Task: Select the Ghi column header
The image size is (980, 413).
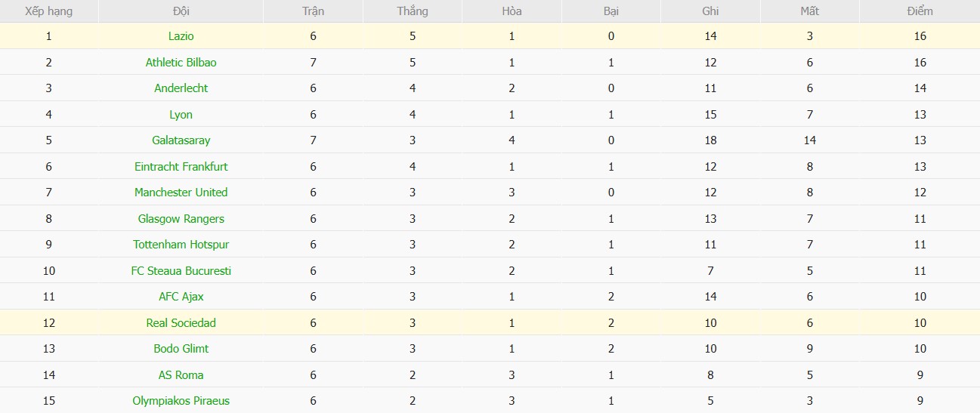Action: 710,11
